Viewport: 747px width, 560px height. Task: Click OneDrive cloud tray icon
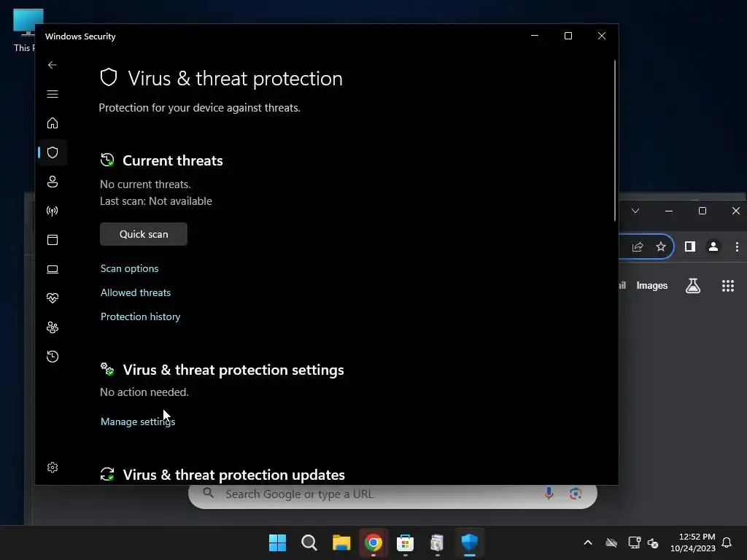(611, 542)
